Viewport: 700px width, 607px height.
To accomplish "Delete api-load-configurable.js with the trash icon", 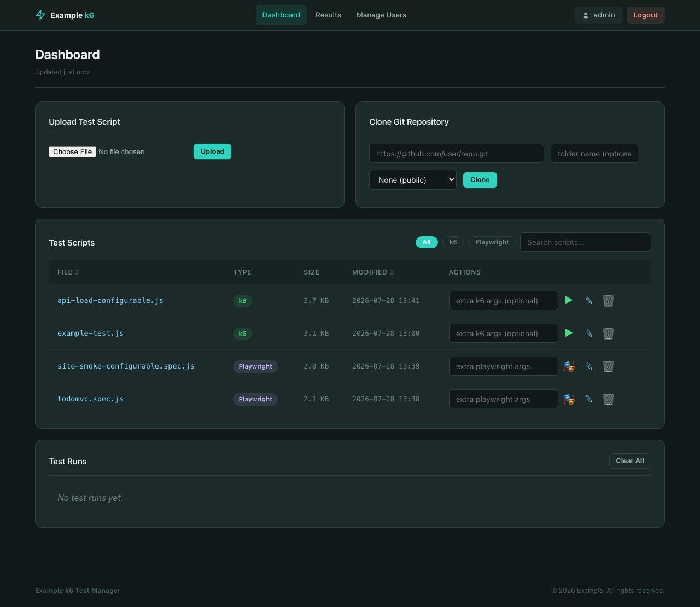I will tap(608, 300).
